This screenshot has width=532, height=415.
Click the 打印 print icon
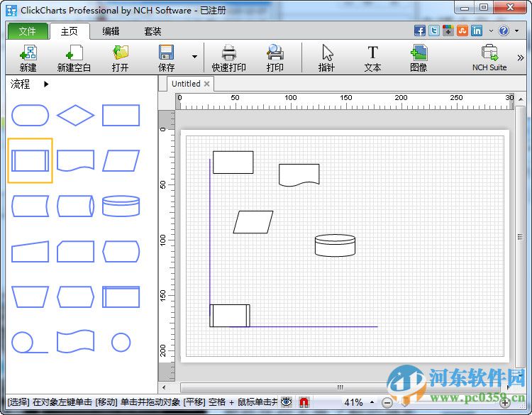tap(275, 57)
